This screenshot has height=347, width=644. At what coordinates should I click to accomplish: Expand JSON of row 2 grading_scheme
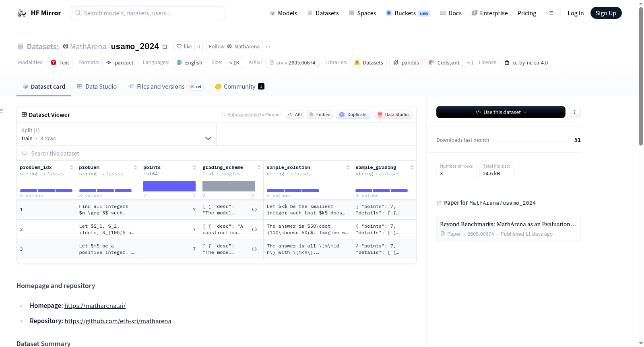pos(254,229)
